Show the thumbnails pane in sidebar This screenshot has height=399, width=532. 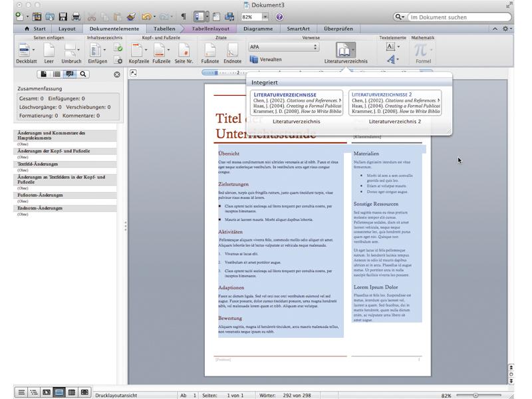[x=43, y=74]
